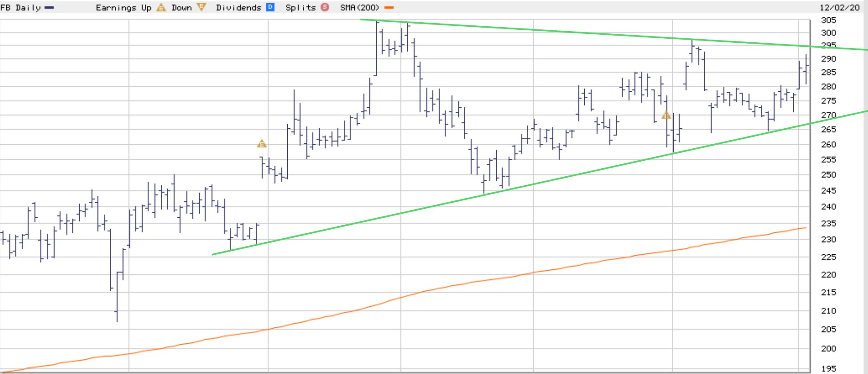Click the 240 price axis label
This screenshot has width=868, height=374.
828,207
